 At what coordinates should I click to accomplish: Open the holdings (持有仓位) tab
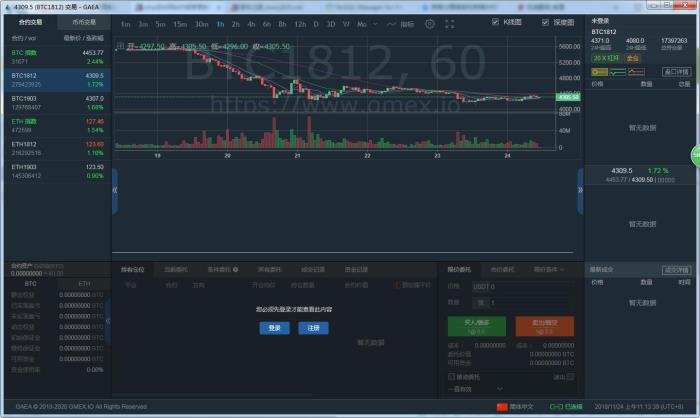(x=133, y=269)
